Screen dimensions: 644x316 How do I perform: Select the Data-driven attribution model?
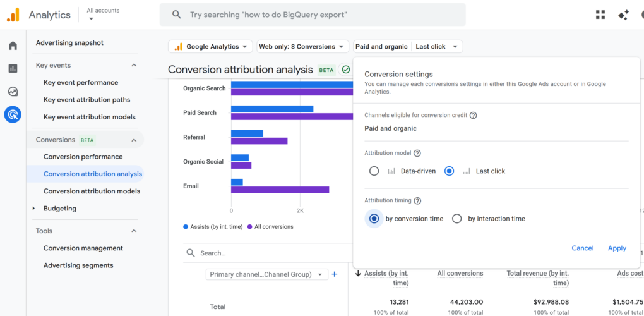pos(374,171)
